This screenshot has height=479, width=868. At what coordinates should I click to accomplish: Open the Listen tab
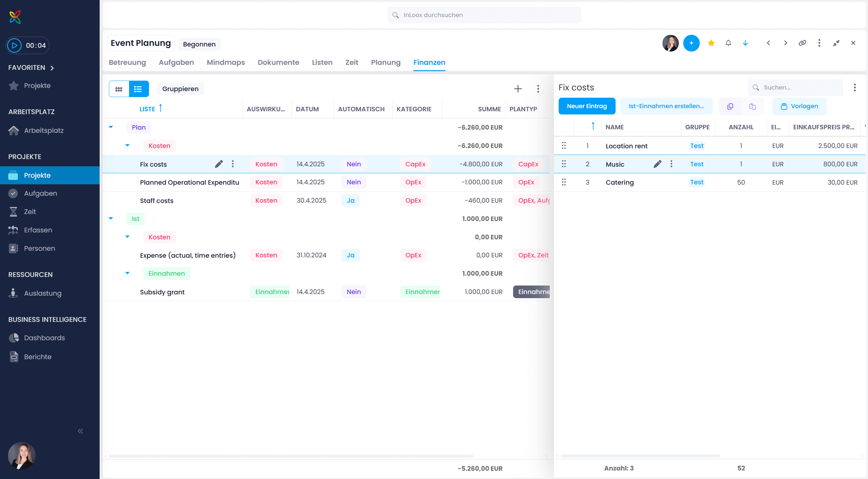point(322,62)
